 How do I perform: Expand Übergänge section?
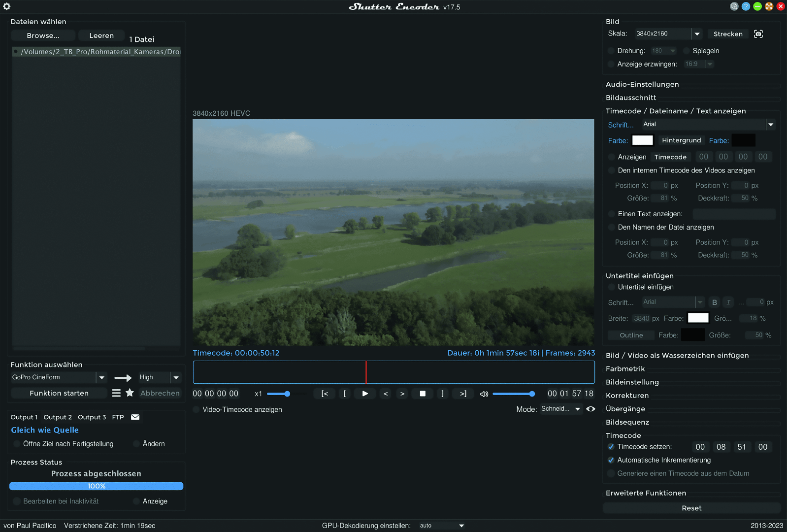pyautogui.click(x=625, y=409)
